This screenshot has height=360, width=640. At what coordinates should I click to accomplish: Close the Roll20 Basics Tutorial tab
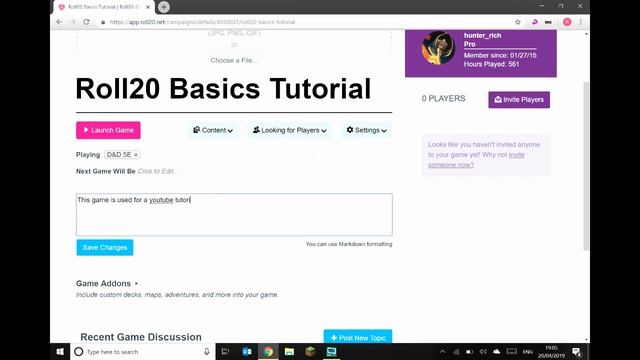click(x=148, y=7)
